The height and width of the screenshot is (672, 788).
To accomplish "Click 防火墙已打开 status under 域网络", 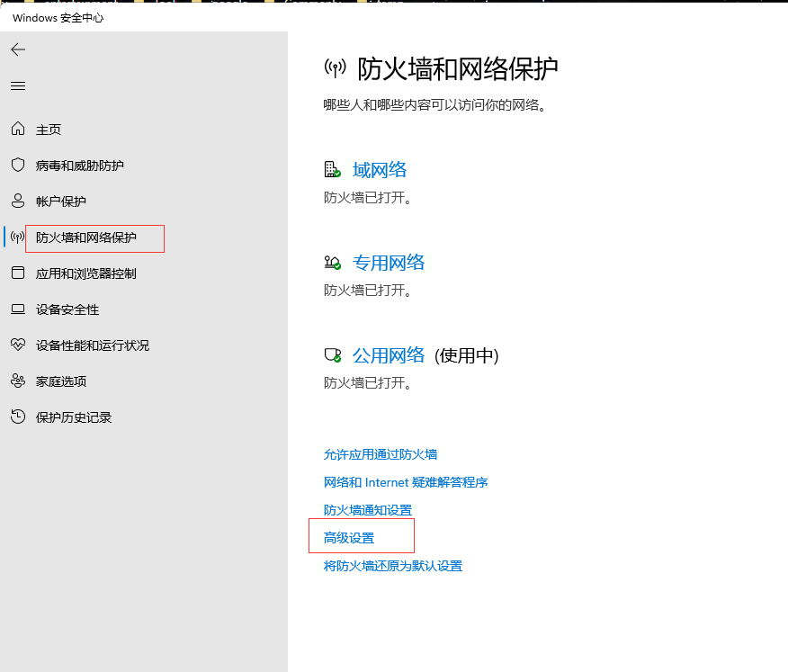I will pyautogui.click(x=368, y=198).
